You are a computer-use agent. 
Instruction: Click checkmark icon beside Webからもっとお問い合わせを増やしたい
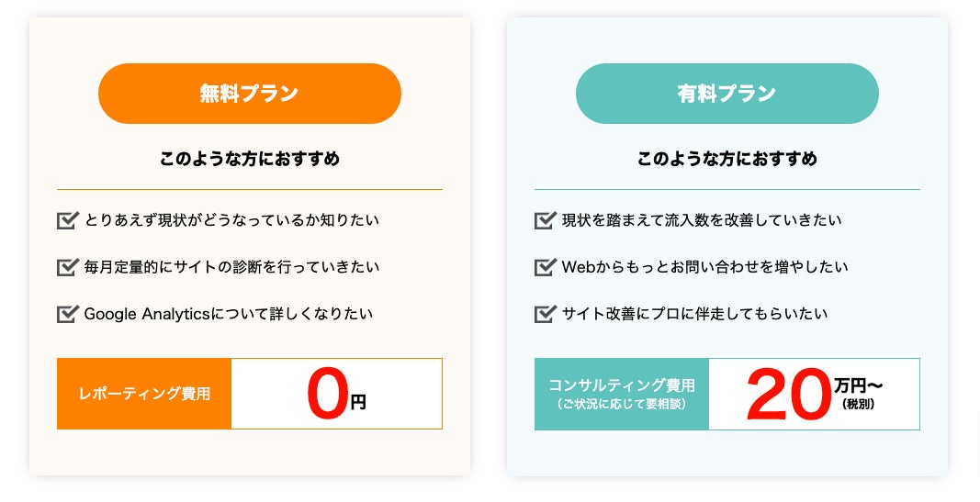[545, 267]
